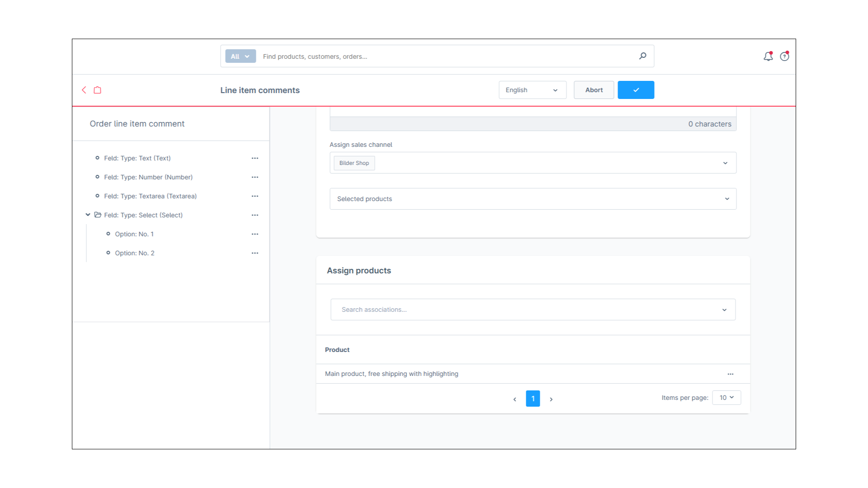Screen dimensions: 868x488
Task: Open options for Select field item
Action: click(255, 215)
